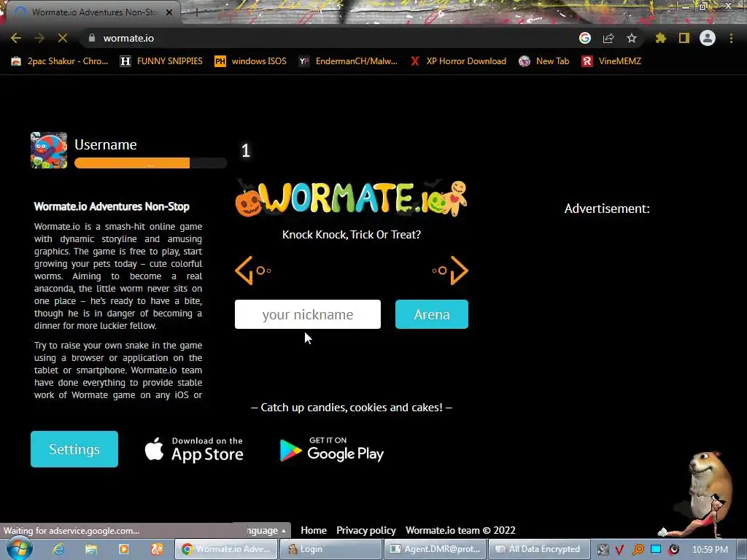Click the Wormate.io Halloween logo
This screenshot has height=560, width=747.
[352, 198]
